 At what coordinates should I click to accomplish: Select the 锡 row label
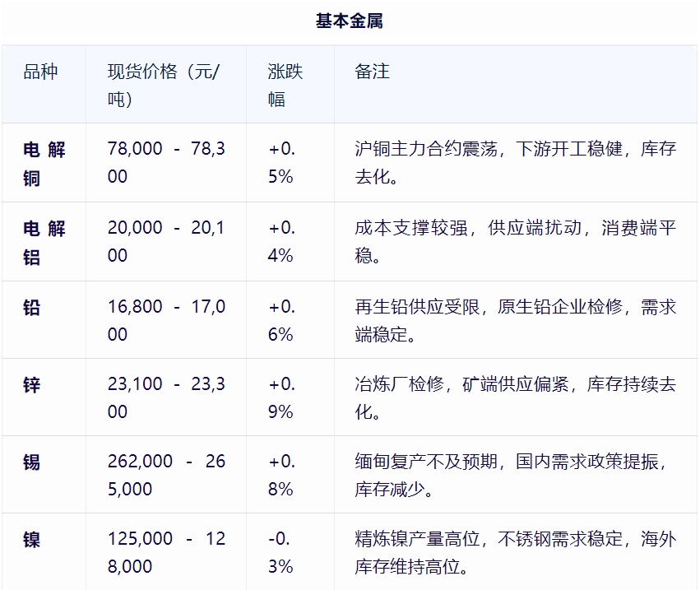click(31, 462)
